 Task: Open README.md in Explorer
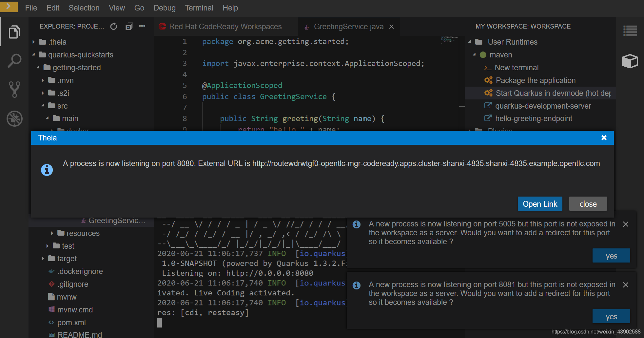80,335
